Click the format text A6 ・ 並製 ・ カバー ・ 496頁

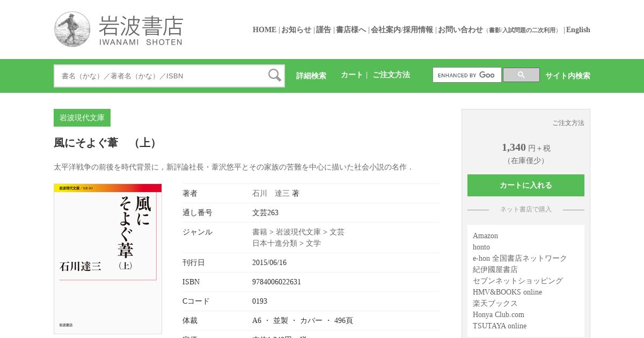303,320
